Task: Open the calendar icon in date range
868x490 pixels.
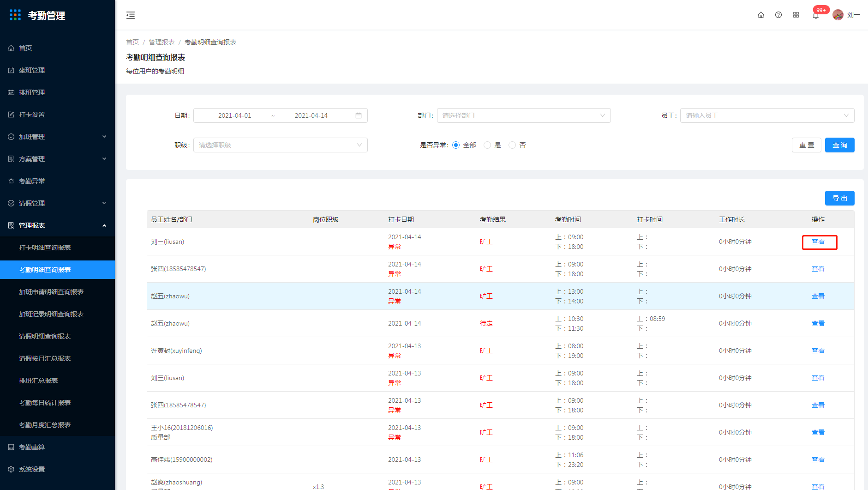Action: coord(359,115)
